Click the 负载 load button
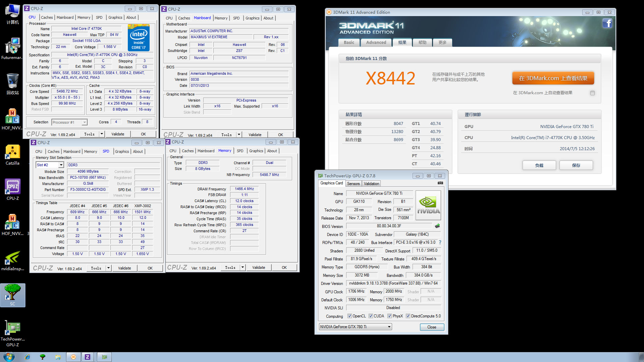 click(x=539, y=165)
